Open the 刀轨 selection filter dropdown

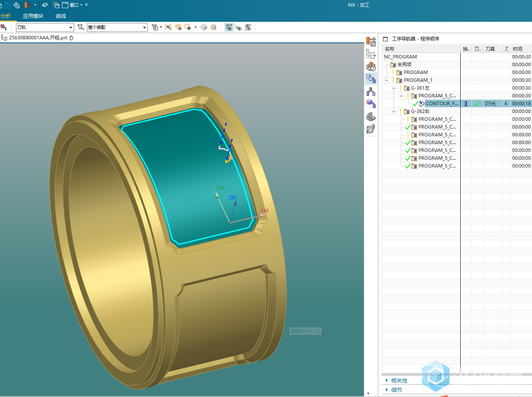pos(45,27)
